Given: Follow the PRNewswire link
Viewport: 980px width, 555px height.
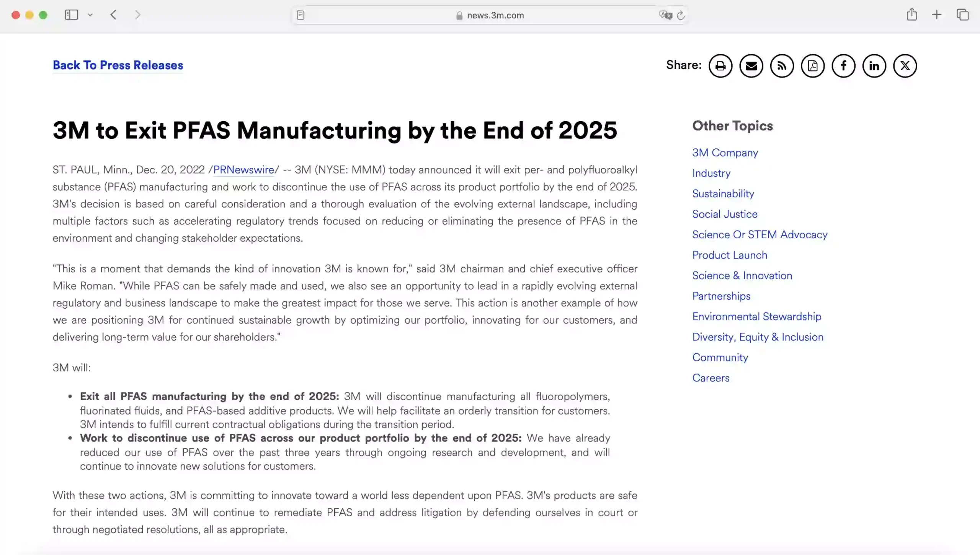Looking at the screenshot, I should [243, 170].
